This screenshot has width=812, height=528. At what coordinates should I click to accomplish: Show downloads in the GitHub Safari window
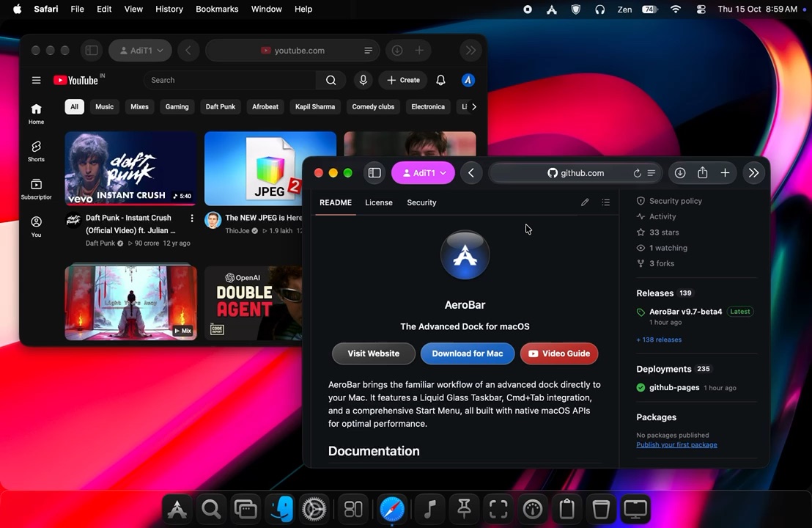(680, 173)
